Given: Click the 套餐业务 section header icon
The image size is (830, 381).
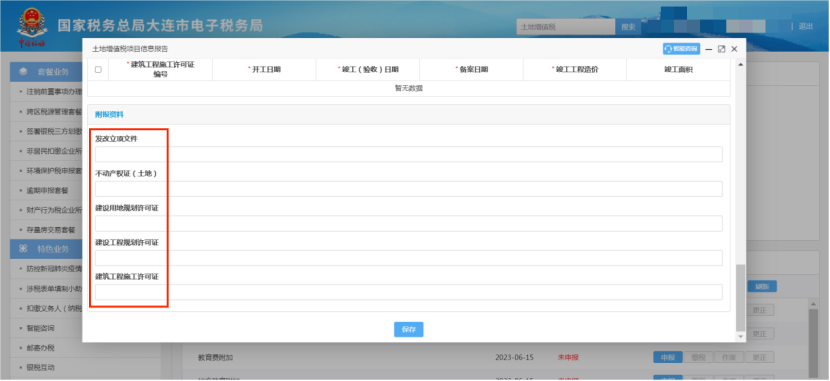Looking at the screenshot, I should [23, 72].
